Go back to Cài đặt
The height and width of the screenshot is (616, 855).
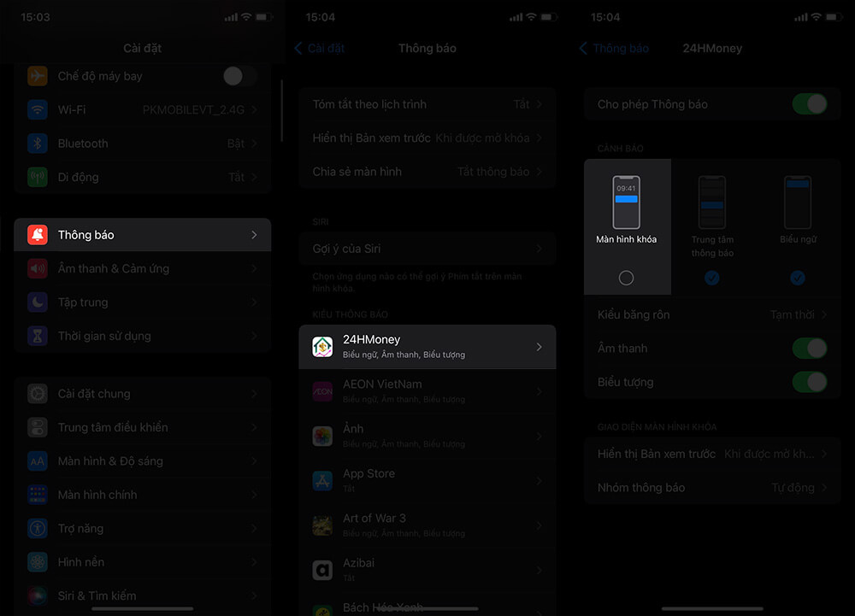pos(320,48)
